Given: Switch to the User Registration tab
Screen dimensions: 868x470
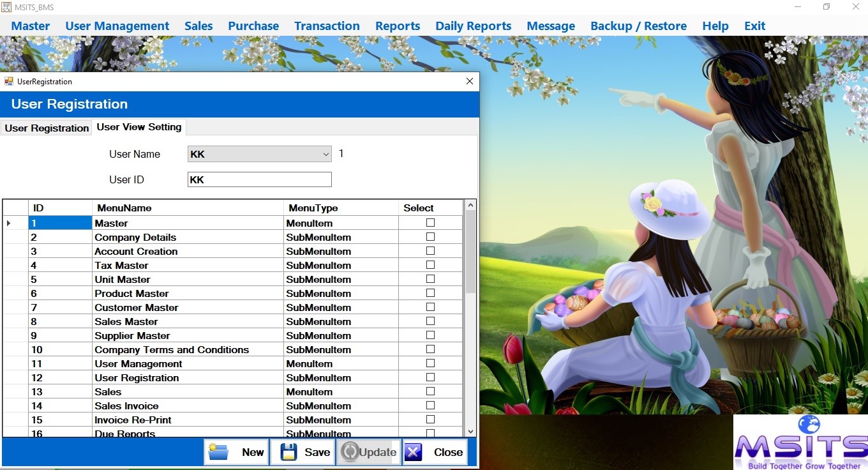Looking at the screenshot, I should 46,128.
